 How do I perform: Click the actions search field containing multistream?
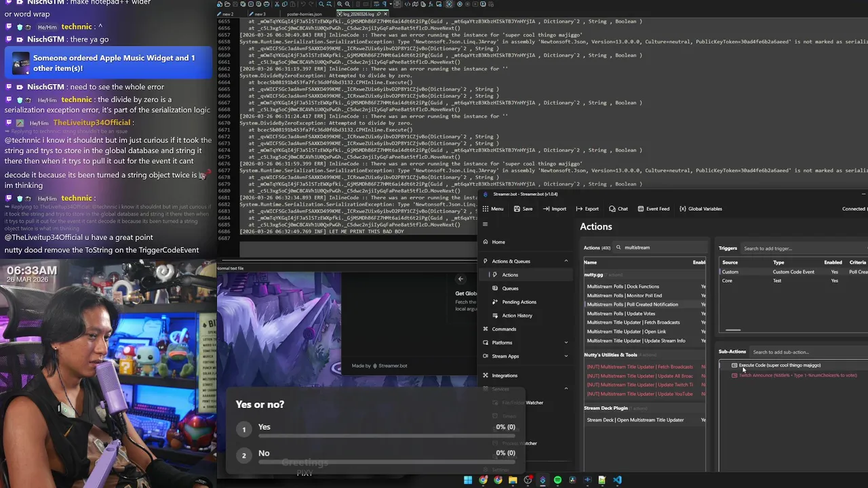[x=661, y=247]
